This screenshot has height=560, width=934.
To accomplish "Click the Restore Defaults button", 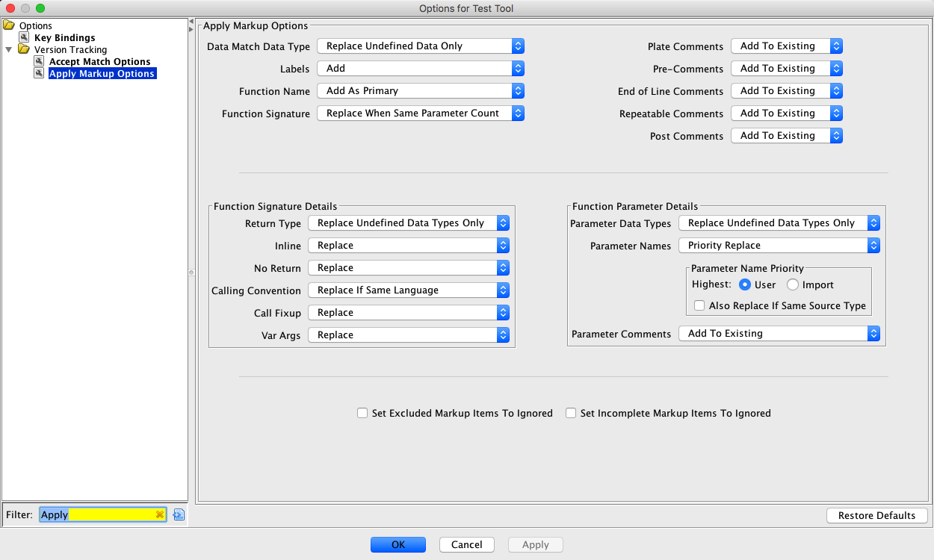I will 876,515.
